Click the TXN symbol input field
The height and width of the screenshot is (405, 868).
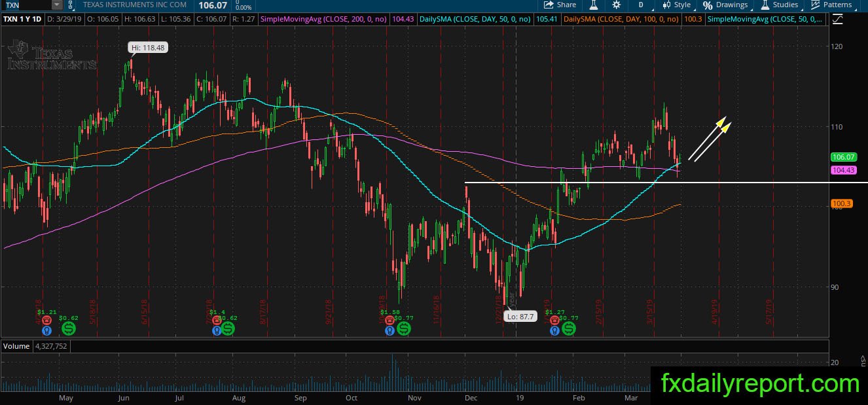[26, 5]
